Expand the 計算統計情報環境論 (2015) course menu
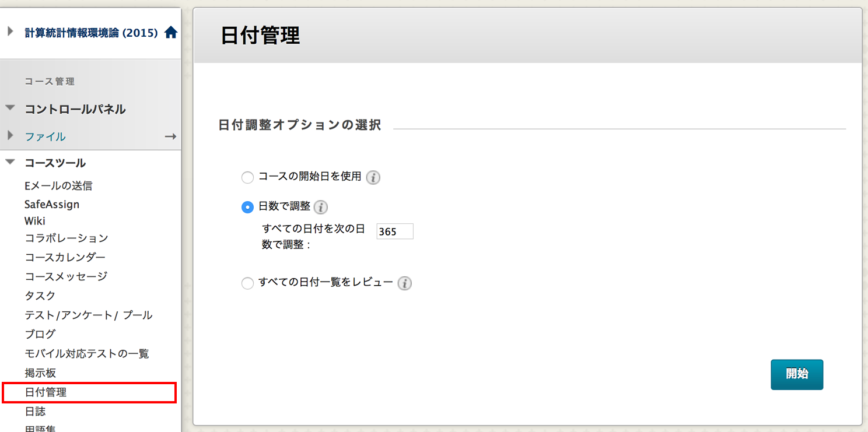 click(10, 31)
